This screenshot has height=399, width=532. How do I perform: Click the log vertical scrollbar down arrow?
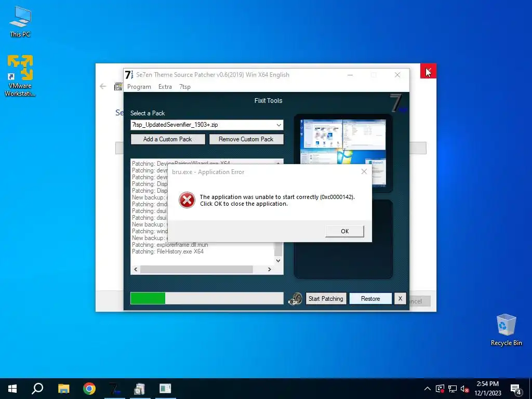click(278, 261)
